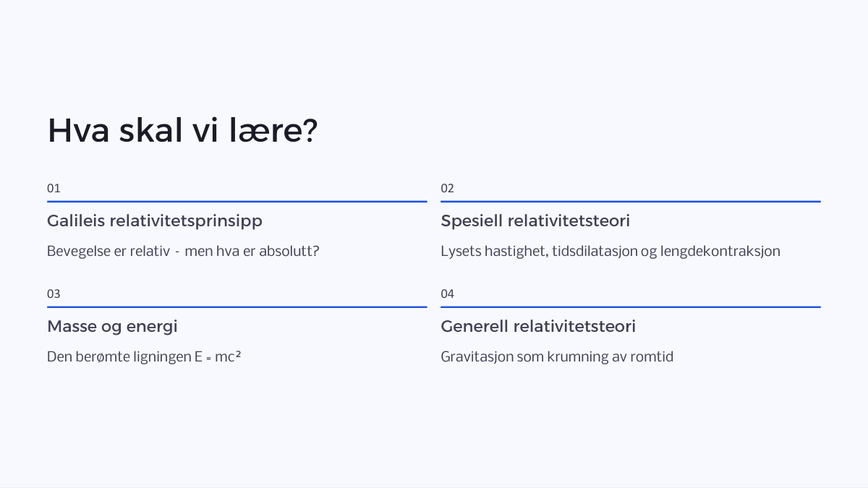Viewport: 868px width, 488px height.
Task: Click the number label 02
Action: (x=447, y=188)
